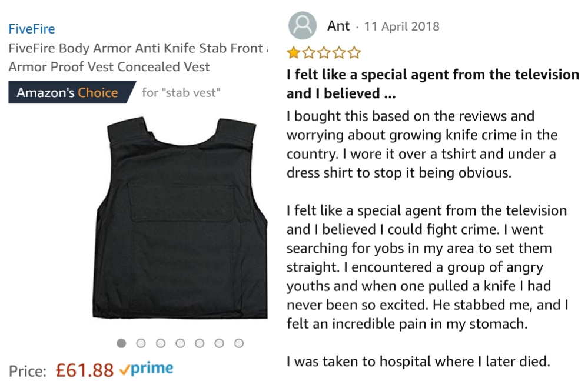The height and width of the screenshot is (388, 588).
Task: Click the Prime checkmark logo
Action: coord(146,369)
